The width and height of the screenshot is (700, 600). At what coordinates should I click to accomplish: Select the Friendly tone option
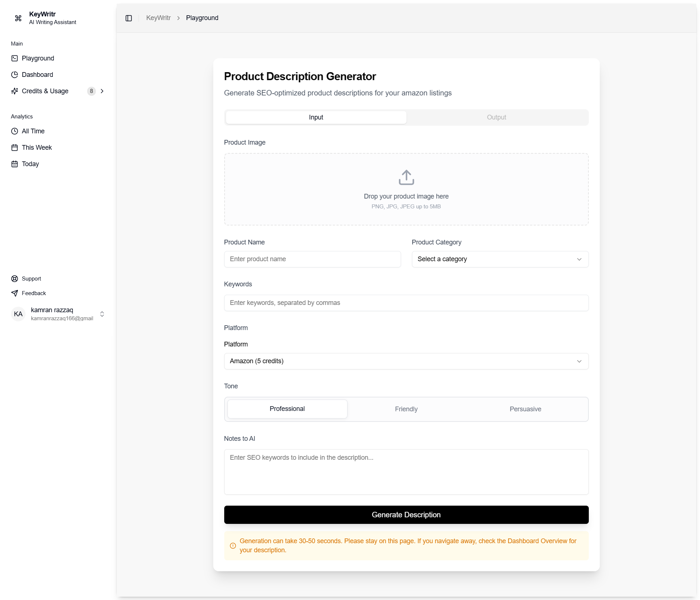click(406, 409)
